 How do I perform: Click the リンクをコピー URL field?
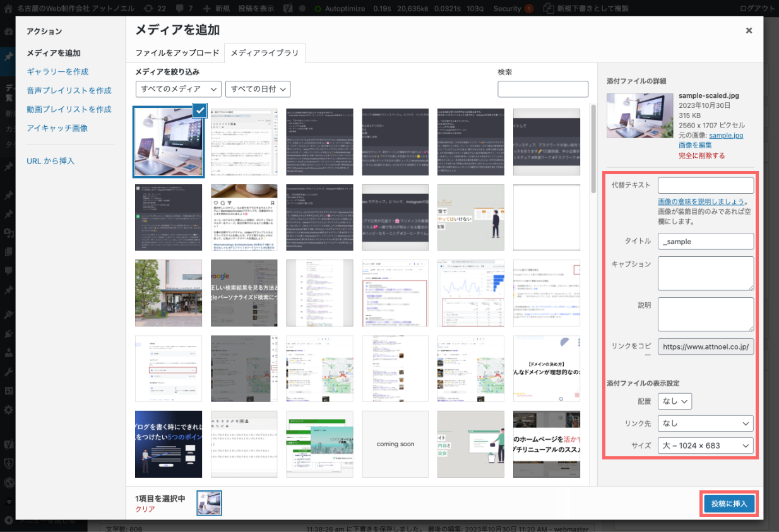pyautogui.click(x=706, y=347)
